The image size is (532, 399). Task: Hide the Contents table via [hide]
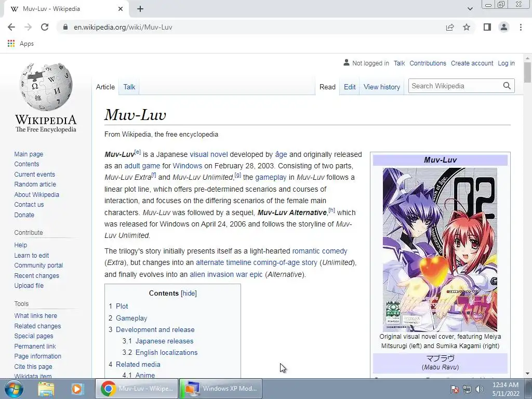(x=189, y=293)
